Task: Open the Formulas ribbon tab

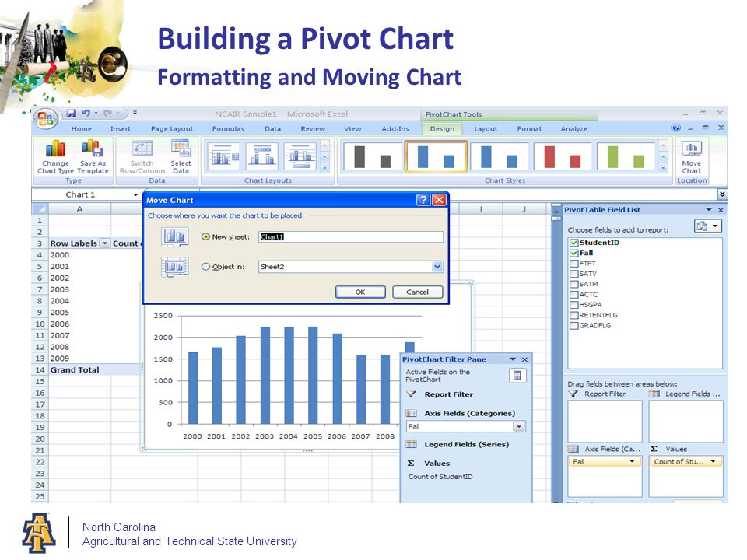Action: (x=228, y=128)
